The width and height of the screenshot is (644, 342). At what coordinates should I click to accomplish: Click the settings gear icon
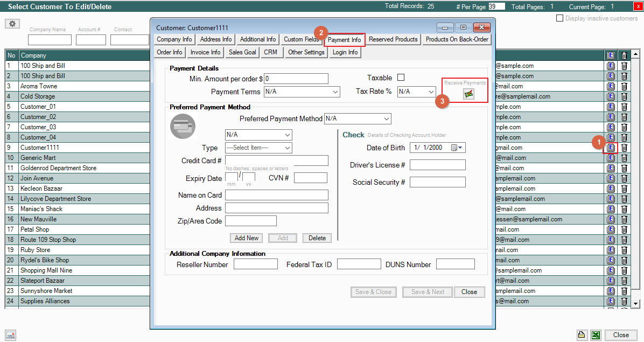point(13,24)
